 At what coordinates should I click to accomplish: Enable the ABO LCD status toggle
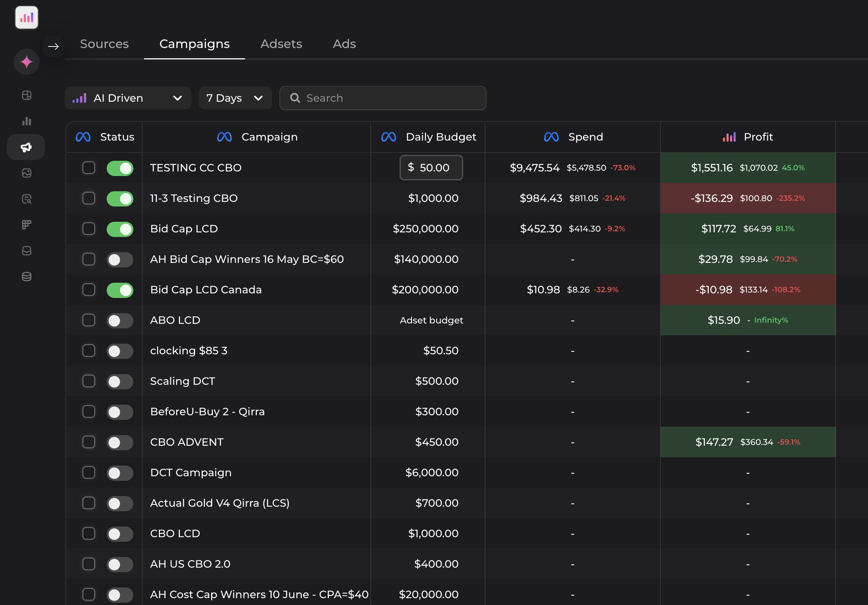[x=120, y=320]
